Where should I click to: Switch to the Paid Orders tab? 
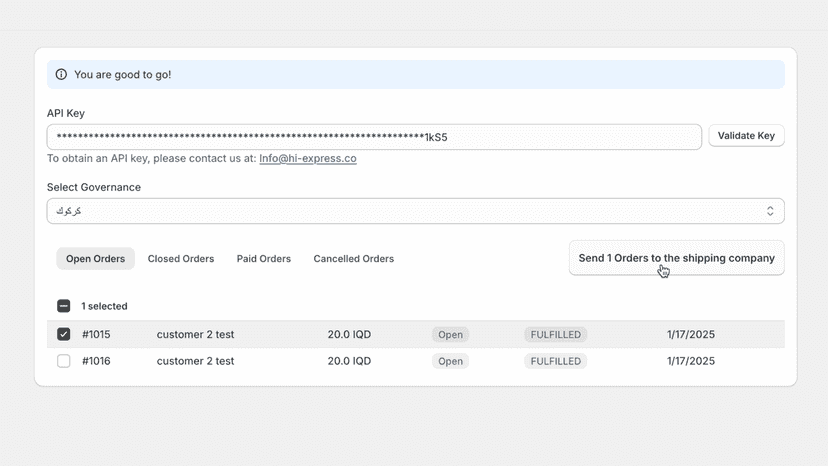click(264, 259)
